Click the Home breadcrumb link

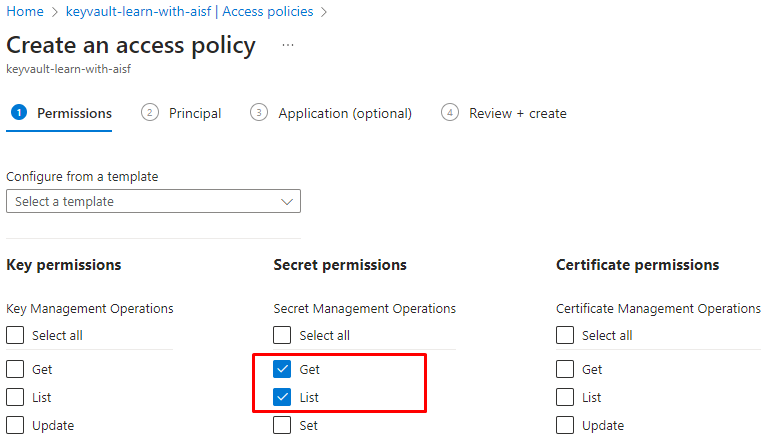coord(24,12)
